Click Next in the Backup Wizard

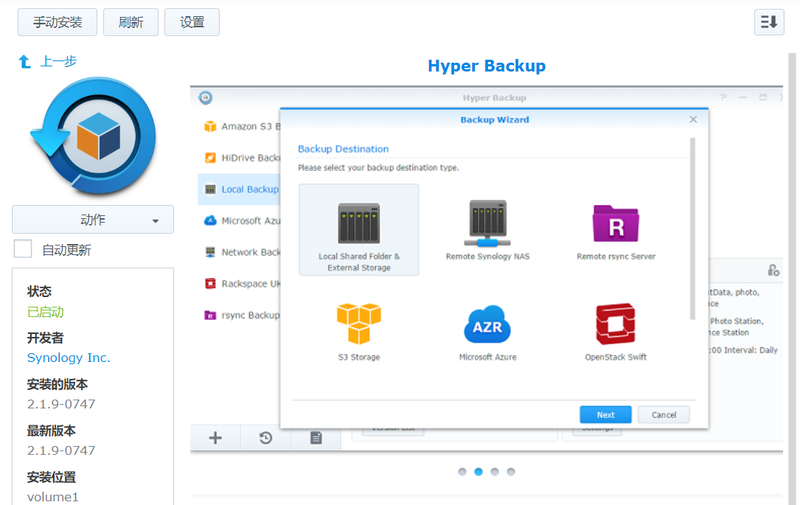point(605,414)
